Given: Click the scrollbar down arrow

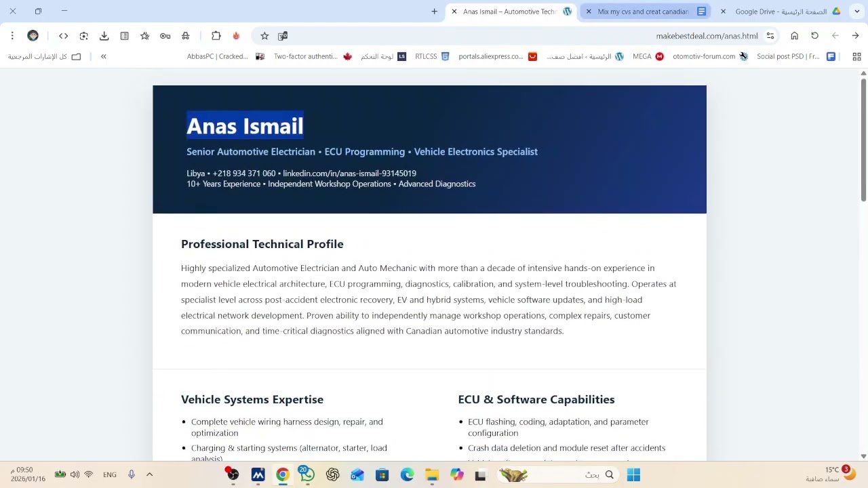Looking at the screenshot, I should point(863,457).
